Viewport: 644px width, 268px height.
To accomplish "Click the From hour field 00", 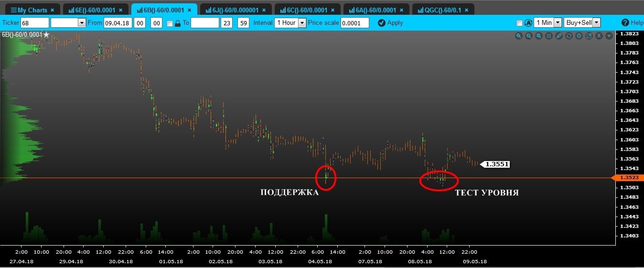I will pyautogui.click(x=140, y=22).
